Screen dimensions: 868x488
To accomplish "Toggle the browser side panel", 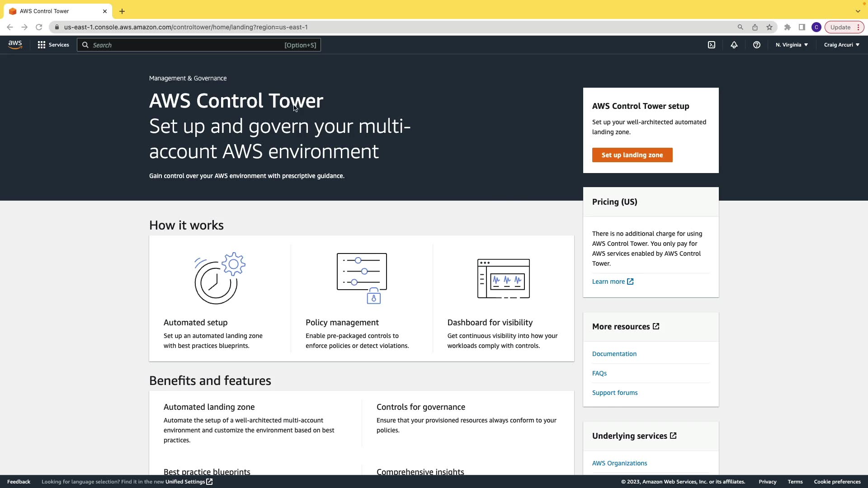I will coord(802,27).
